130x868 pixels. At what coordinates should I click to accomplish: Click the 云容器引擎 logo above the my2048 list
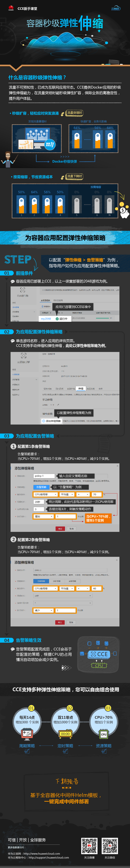23,290
